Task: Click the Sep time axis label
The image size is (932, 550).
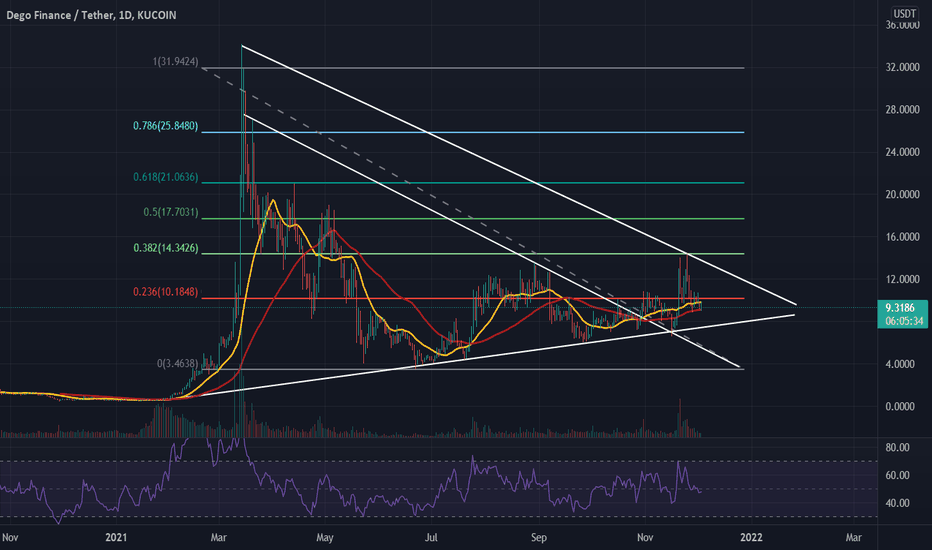Action: click(539, 538)
